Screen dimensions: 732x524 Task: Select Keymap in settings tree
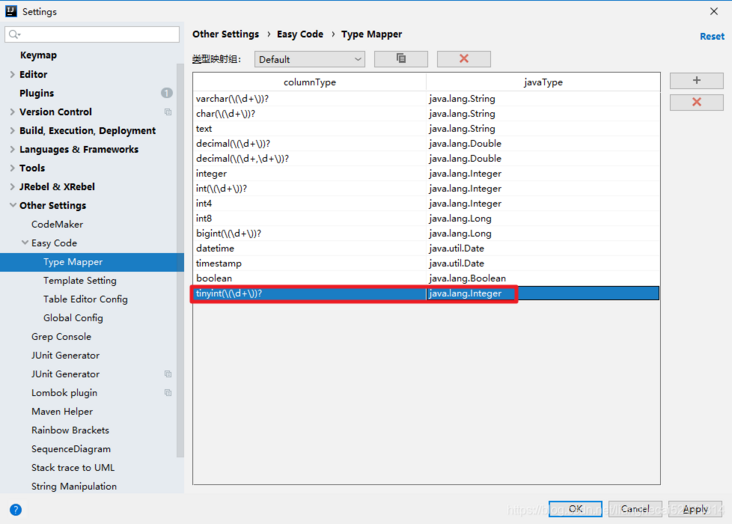click(x=38, y=55)
